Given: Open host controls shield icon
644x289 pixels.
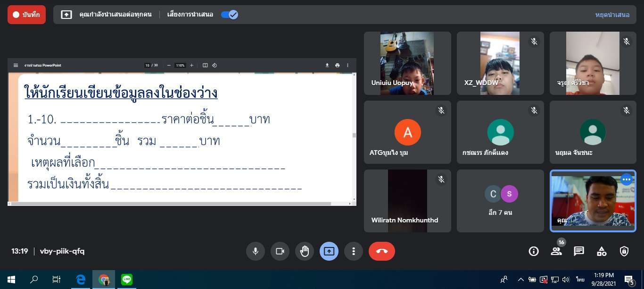Looking at the screenshot, I should pos(624,251).
